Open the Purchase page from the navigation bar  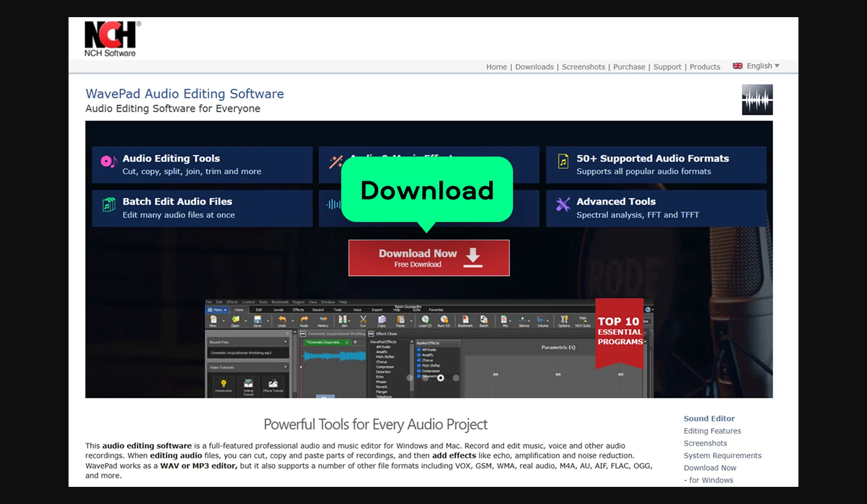click(x=629, y=67)
